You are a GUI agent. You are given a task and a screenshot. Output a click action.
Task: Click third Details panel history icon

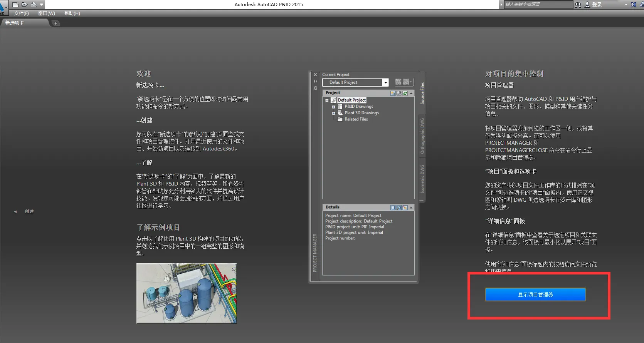(x=405, y=207)
